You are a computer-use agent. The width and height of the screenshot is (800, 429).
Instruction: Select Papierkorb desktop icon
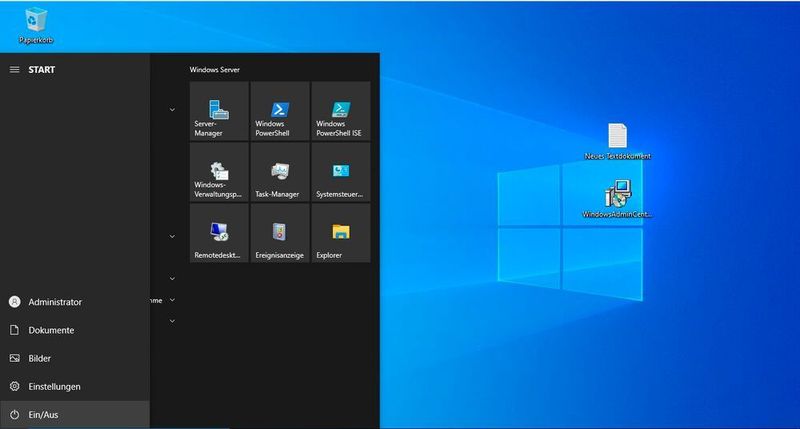pos(36,26)
